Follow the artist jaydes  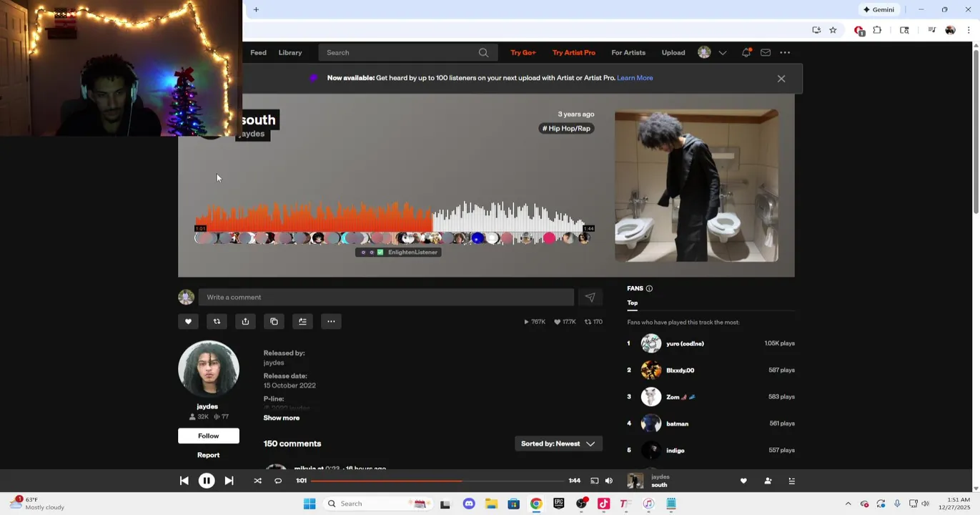[x=209, y=436]
